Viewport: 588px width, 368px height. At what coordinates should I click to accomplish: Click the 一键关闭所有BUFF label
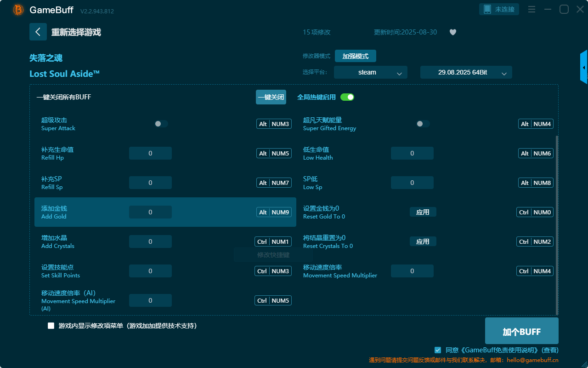pyautogui.click(x=64, y=97)
